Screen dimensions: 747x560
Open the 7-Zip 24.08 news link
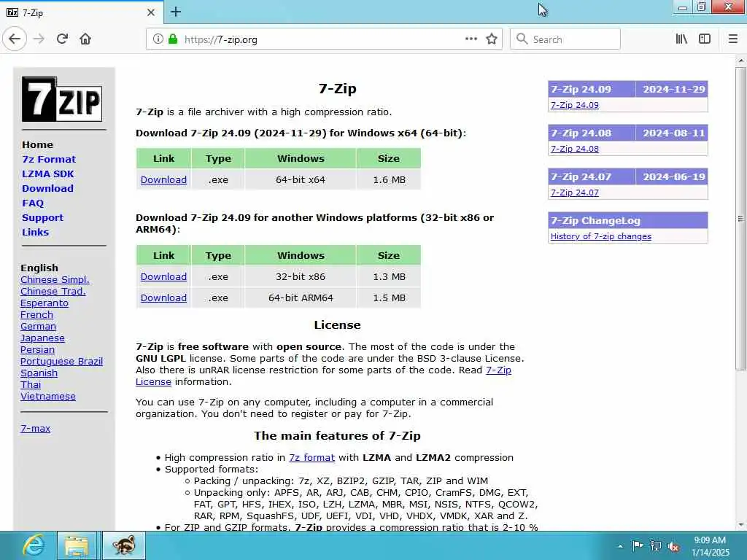click(x=575, y=149)
